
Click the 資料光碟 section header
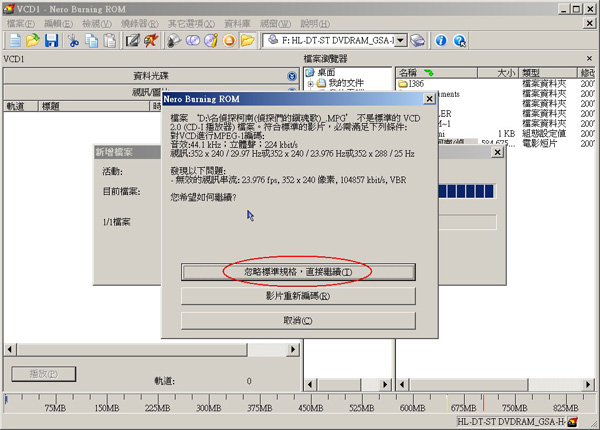(x=151, y=76)
